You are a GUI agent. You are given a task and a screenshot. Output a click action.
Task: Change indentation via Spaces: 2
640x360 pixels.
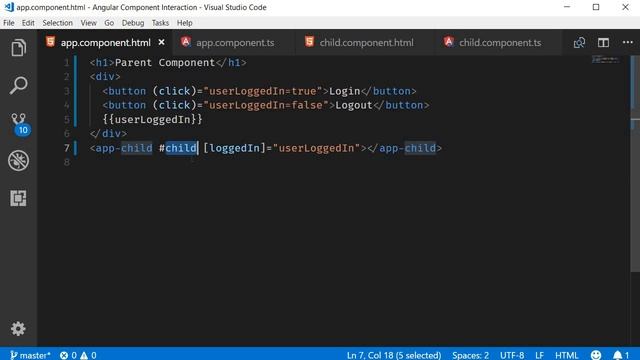pyautogui.click(x=470, y=355)
